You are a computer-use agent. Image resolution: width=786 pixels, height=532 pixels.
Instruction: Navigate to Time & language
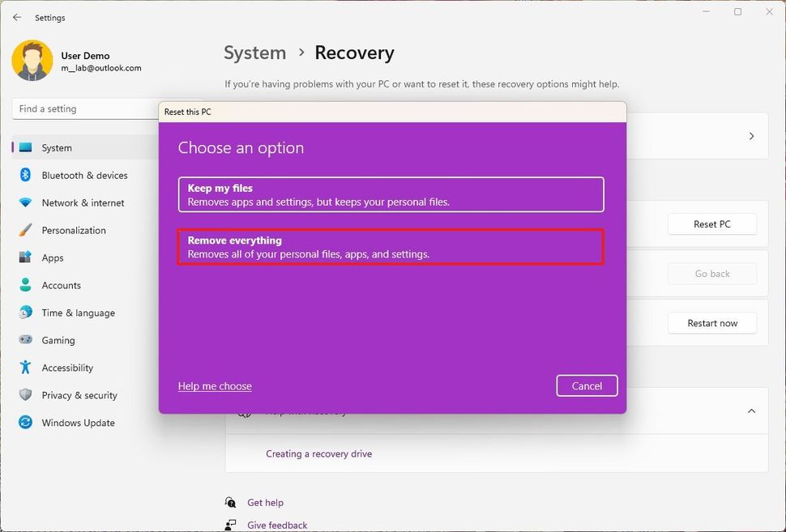(26, 313)
